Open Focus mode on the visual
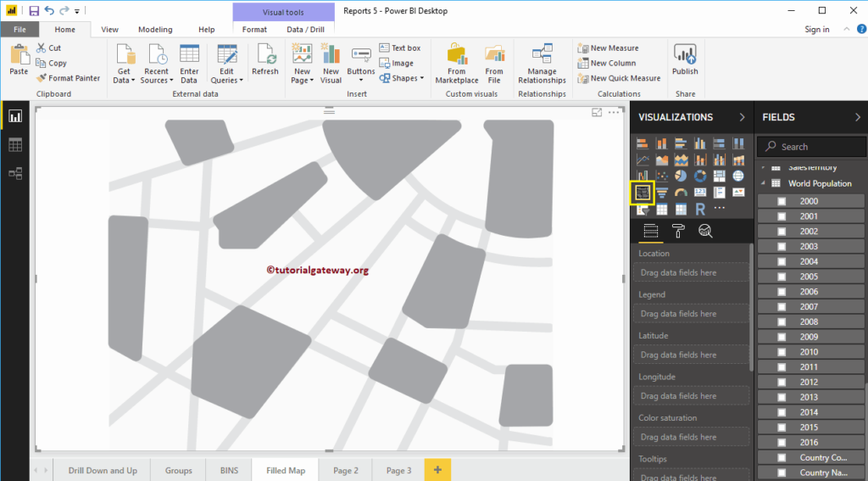 (597, 113)
